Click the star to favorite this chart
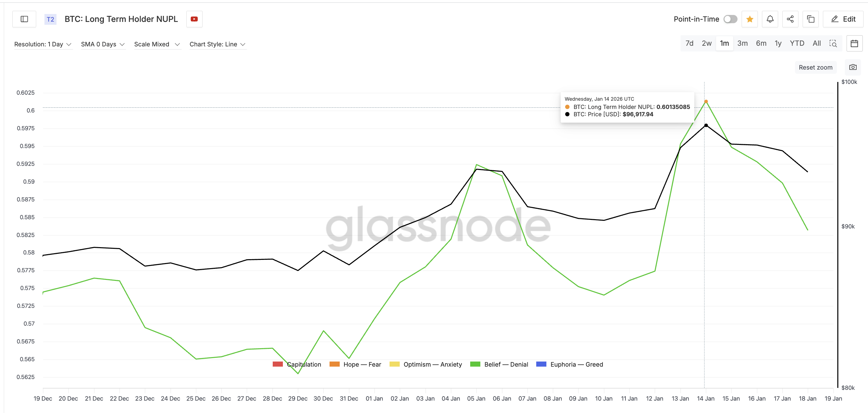 point(750,19)
